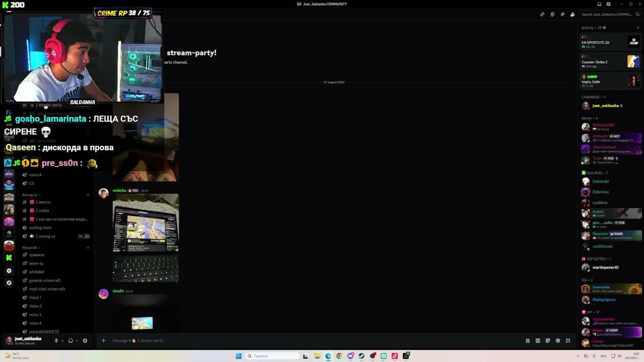The width and height of the screenshot is (644, 362).
Task: Open the mod-chat-minecraft channel
Action: coord(55,289)
